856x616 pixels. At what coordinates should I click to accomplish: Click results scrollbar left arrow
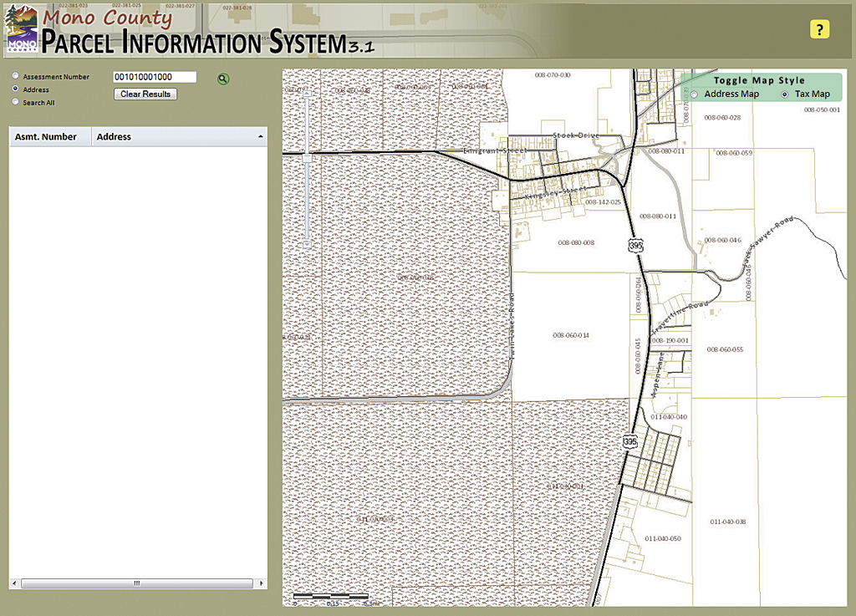15,583
